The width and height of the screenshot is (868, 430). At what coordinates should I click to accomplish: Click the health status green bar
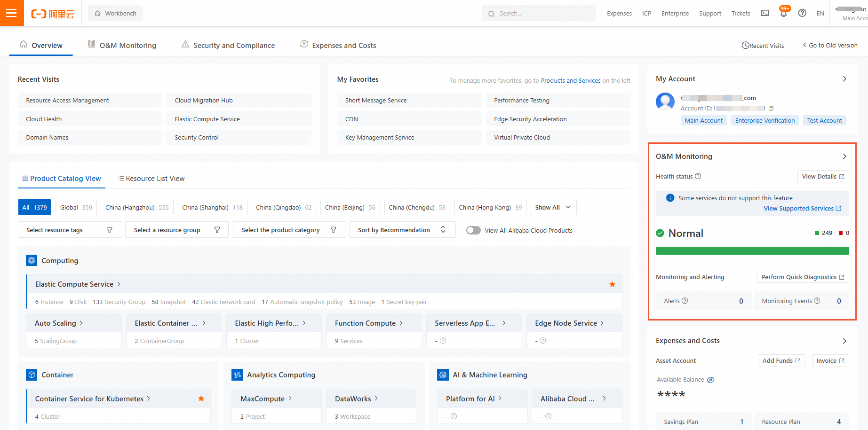[752, 250]
